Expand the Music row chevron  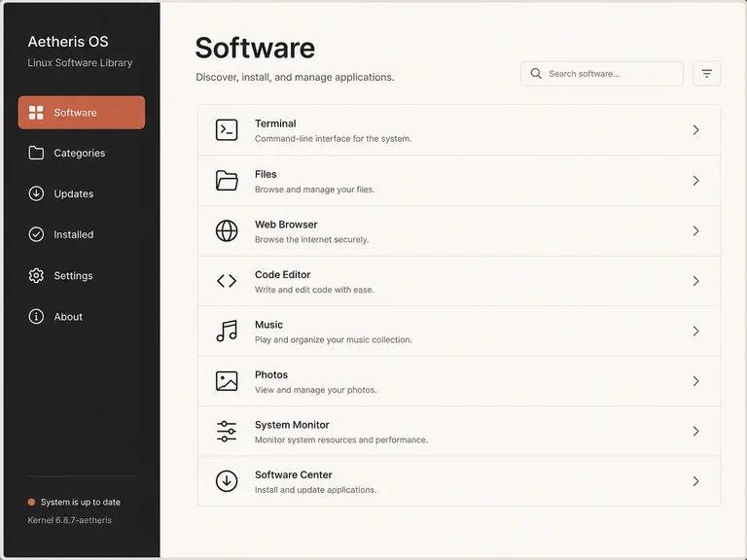696,331
